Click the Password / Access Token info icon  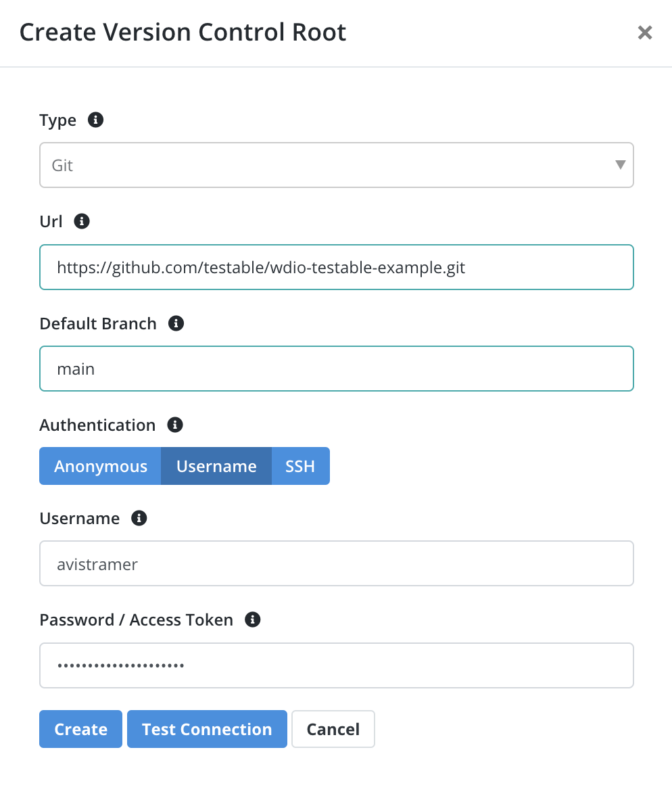253,620
